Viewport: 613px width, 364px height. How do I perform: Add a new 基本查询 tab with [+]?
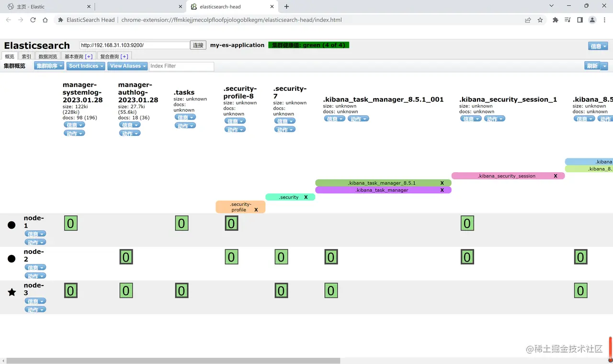(89, 56)
